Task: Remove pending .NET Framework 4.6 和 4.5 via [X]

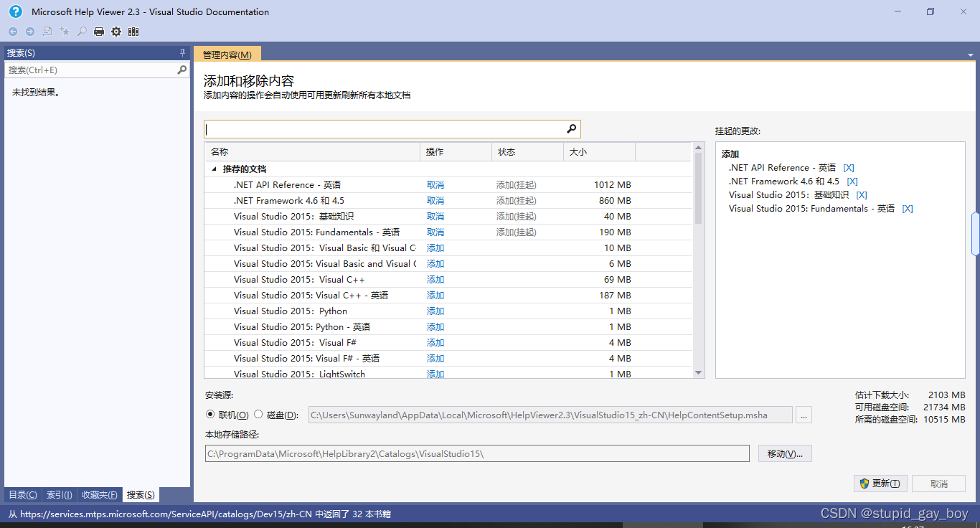Action: click(852, 181)
